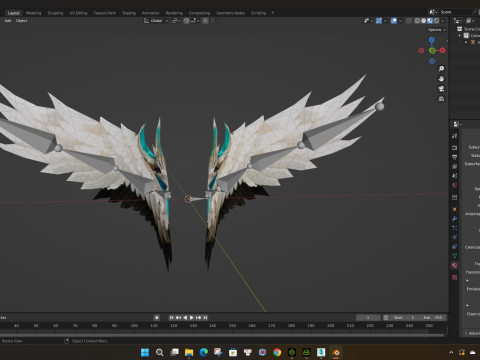Open the Object Constraints properties tab
Viewport: 480px width, 360px height.
pos(455,247)
